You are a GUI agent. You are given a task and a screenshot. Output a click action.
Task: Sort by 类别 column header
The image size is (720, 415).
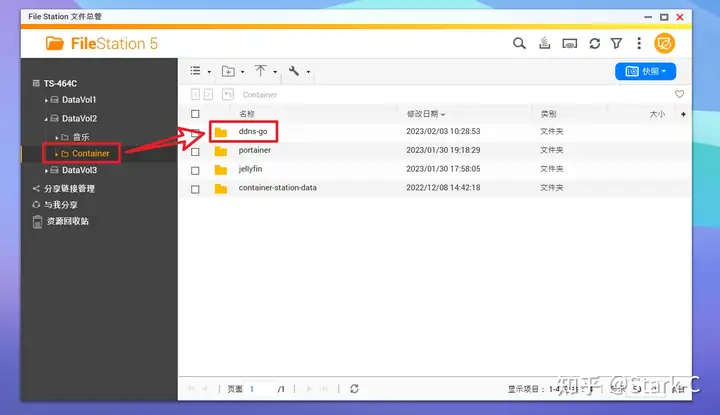[548, 114]
